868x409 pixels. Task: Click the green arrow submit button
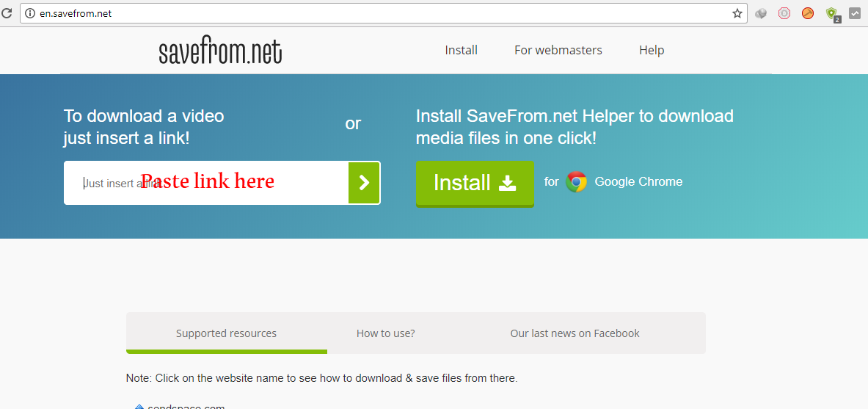[364, 183]
